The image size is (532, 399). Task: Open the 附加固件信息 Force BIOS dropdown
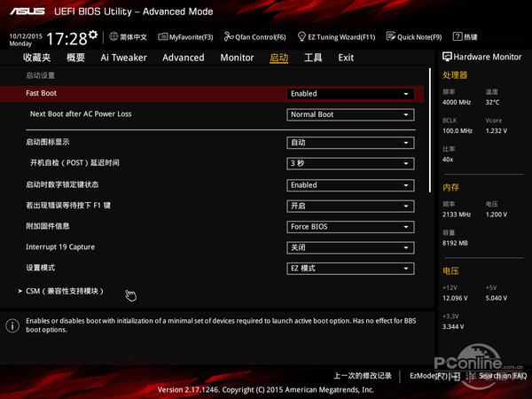(x=350, y=227)
